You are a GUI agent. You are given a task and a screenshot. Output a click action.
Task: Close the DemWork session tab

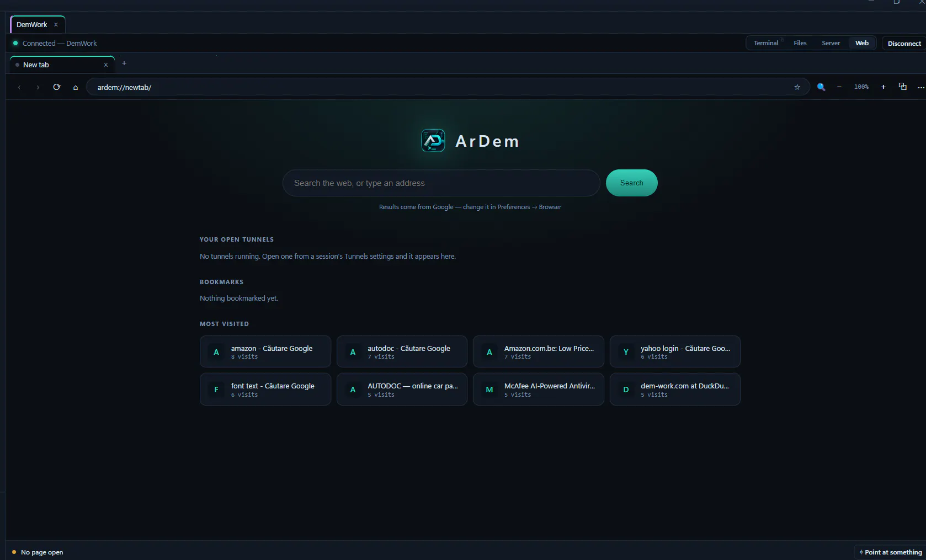(56, 25)
